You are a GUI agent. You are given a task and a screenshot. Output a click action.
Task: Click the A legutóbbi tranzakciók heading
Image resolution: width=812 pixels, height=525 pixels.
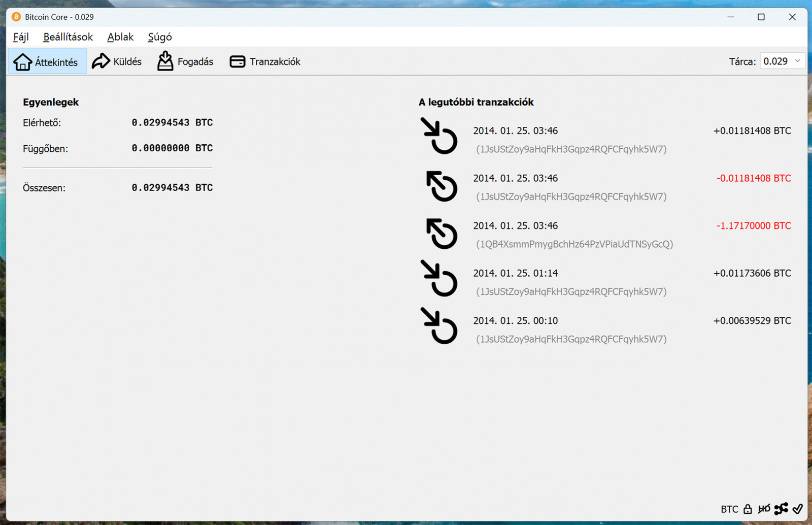click(x=476, y=102)
